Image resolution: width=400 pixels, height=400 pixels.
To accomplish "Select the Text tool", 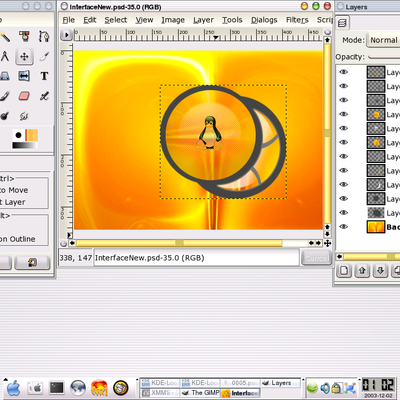I will (44, 76).
